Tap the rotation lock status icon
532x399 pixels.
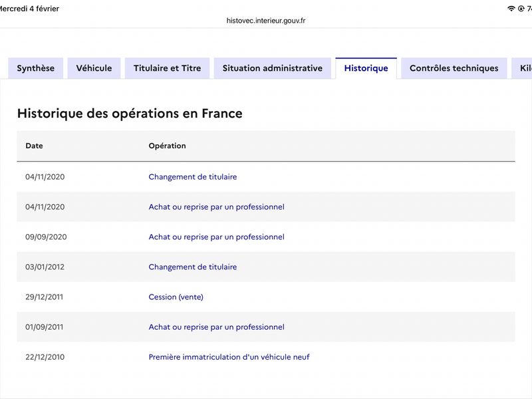521,9
